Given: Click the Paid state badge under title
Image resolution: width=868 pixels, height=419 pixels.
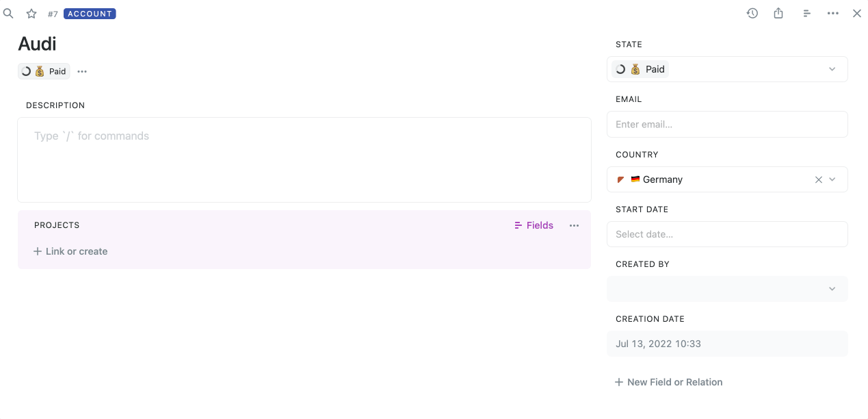Looking at the screenshot, I should tap(44, 71).
